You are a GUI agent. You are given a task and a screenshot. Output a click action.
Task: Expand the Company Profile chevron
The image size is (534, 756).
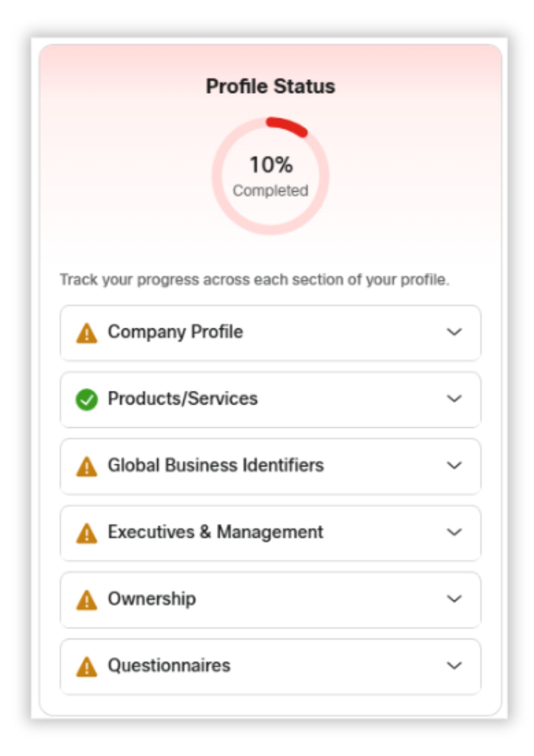click(x=454, y=332)
